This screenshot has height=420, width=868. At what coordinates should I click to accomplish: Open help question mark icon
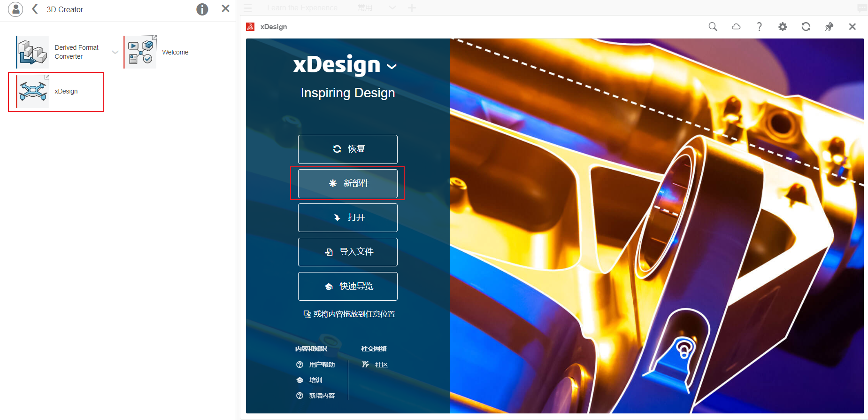tap(759, 27)
